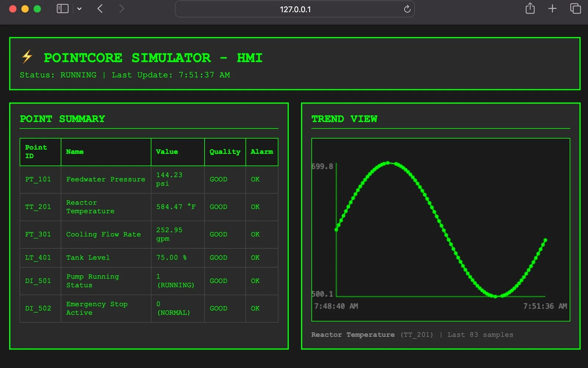Open the Share menu
Viewport: 588px width, 368px height.
(529, 8)
